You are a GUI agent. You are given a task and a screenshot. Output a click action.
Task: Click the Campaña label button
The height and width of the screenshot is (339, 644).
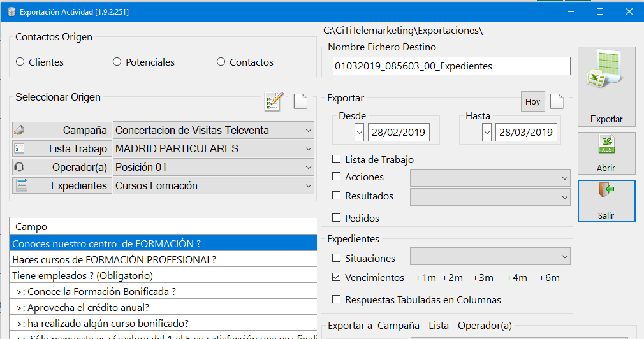pyautogui.click(x=62, y=130)
